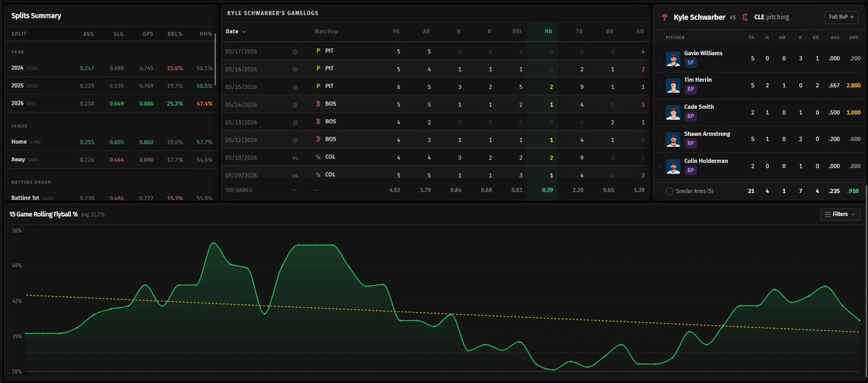Click the Pirates logo in the 05/16/2026 row

pos(318,69)
